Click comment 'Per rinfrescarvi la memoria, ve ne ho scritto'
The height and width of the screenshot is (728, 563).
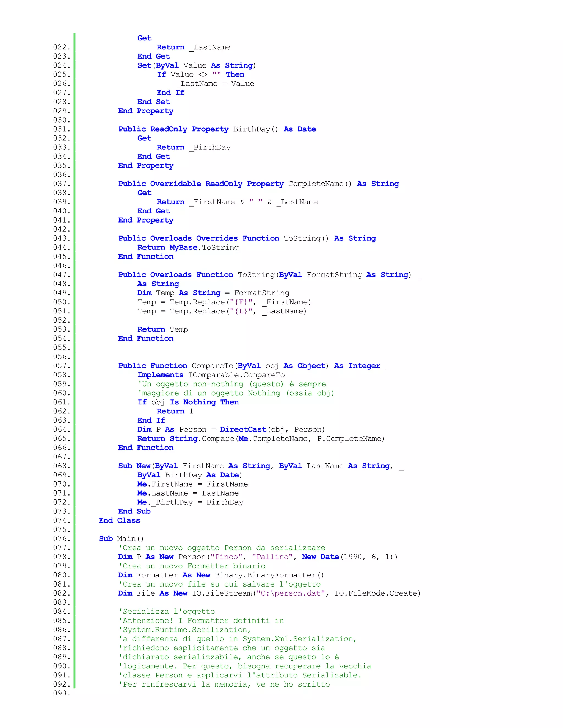(224, 684)
